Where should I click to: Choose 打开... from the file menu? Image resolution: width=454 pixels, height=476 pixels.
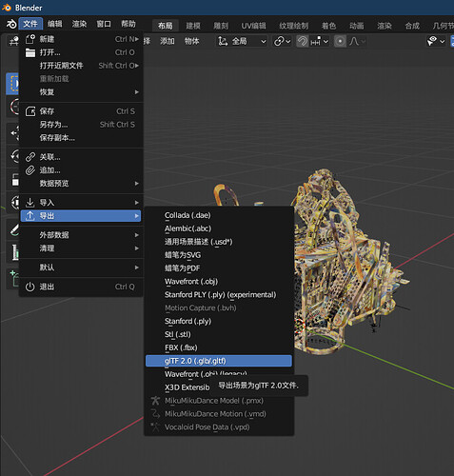[81, 52]
